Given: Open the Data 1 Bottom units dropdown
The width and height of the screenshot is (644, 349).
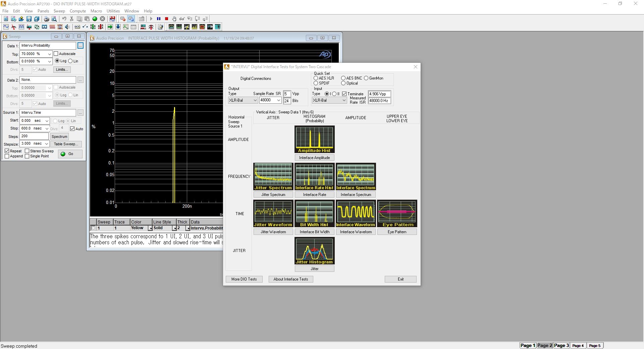Looking at the screenshot, I should [49, 61].
